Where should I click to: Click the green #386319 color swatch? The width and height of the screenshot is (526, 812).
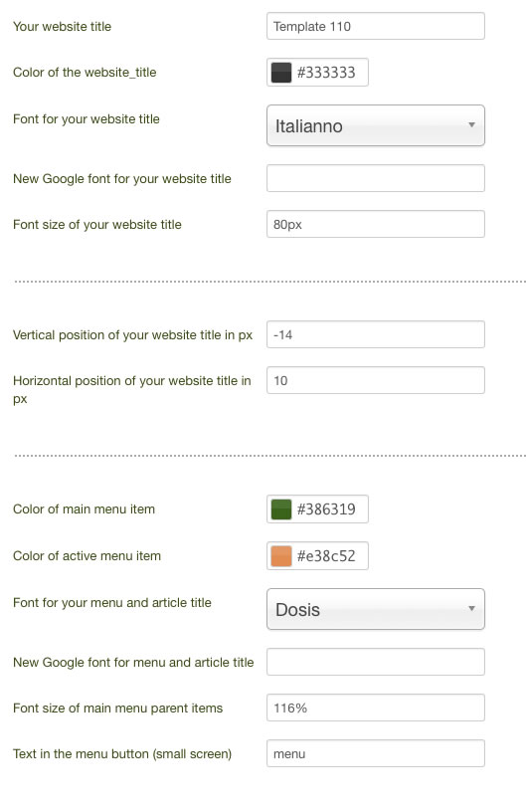click(280, 509)
